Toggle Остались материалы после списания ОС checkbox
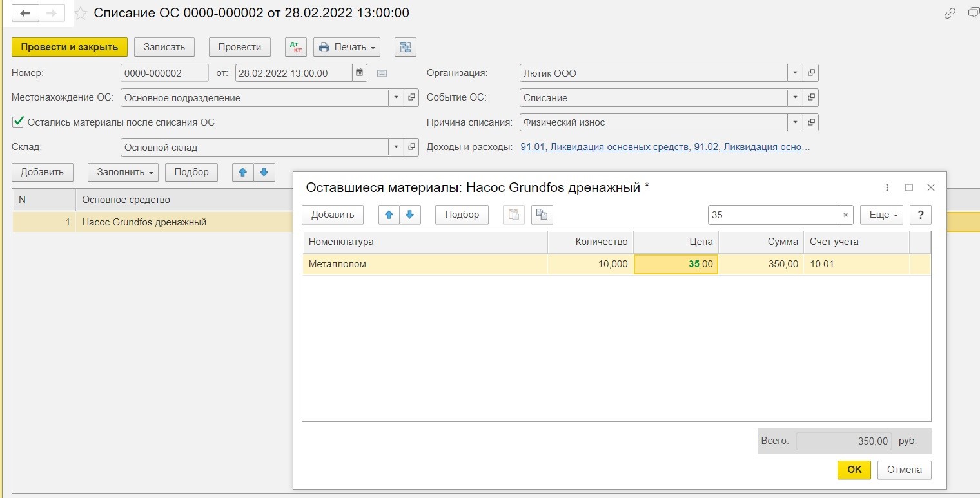This screenshot has width=980, height=498. tap(17, 122)
